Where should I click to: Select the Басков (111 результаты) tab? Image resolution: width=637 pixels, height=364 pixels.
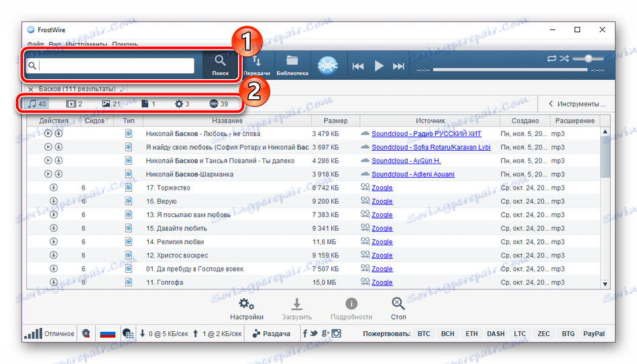pos(77,88)
